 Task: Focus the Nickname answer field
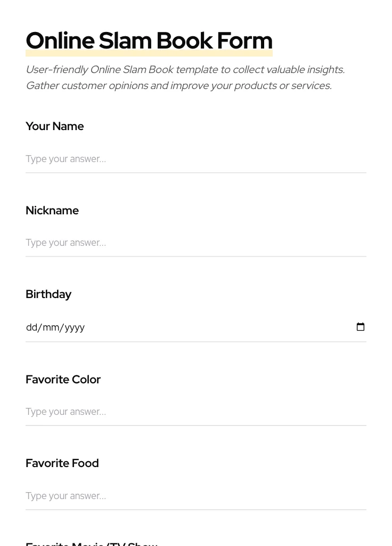(x=195, y=243)
